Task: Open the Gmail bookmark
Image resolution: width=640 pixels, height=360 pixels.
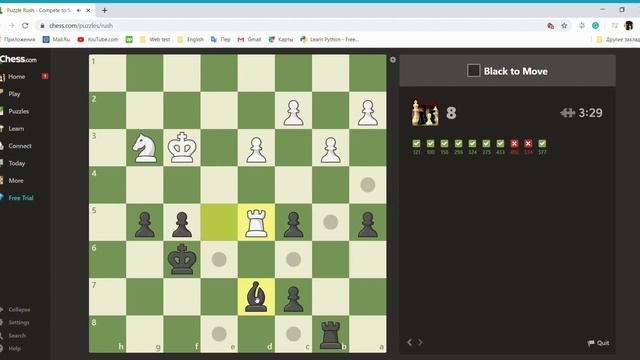Action: point(249,40)
